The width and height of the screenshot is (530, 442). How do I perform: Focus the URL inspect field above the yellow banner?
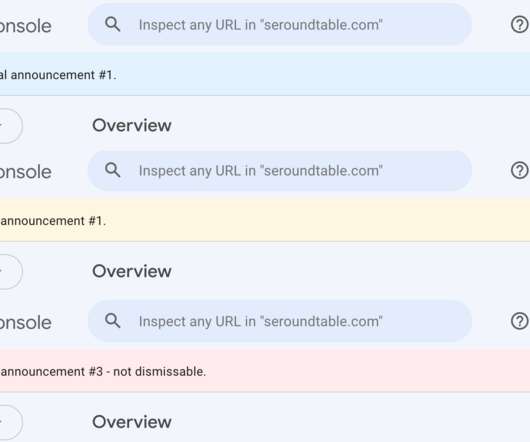pyautogui.click(x=280, y=170)
